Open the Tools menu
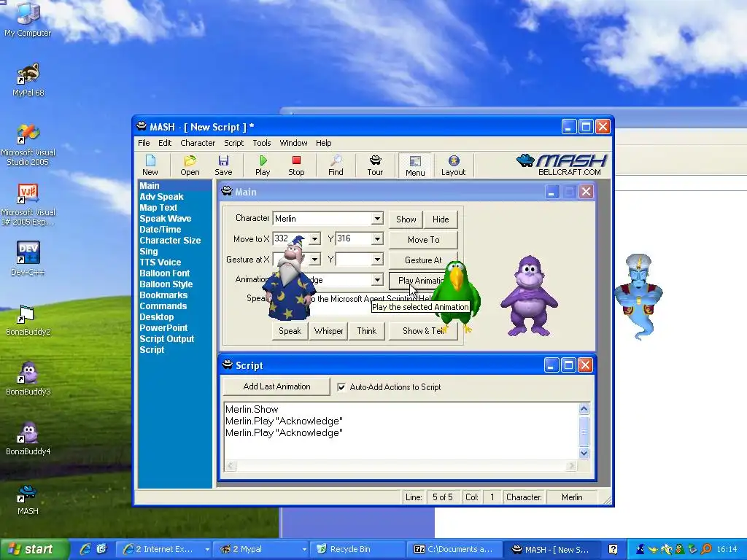Screen dimensions: 747x560 tap(262, 143)
